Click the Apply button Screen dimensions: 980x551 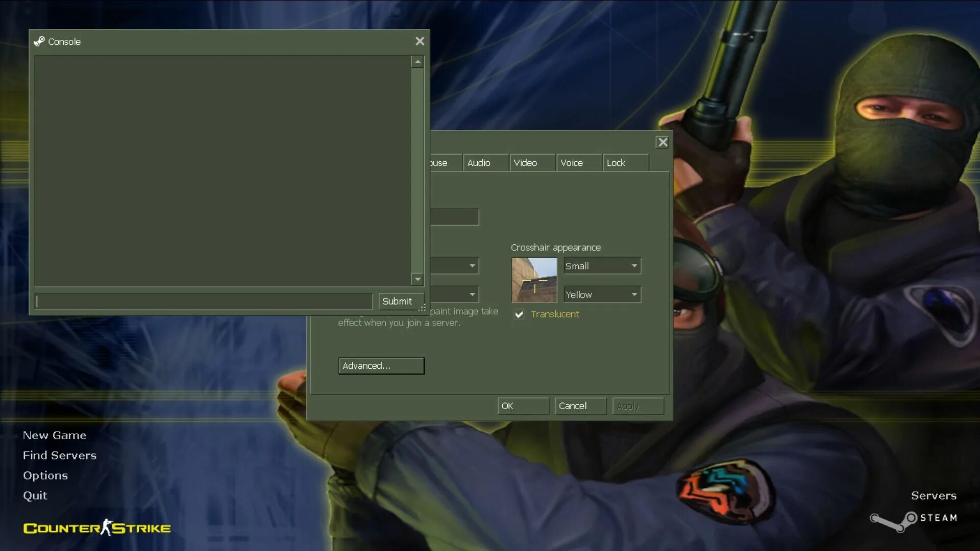click(x=638, y=406)
